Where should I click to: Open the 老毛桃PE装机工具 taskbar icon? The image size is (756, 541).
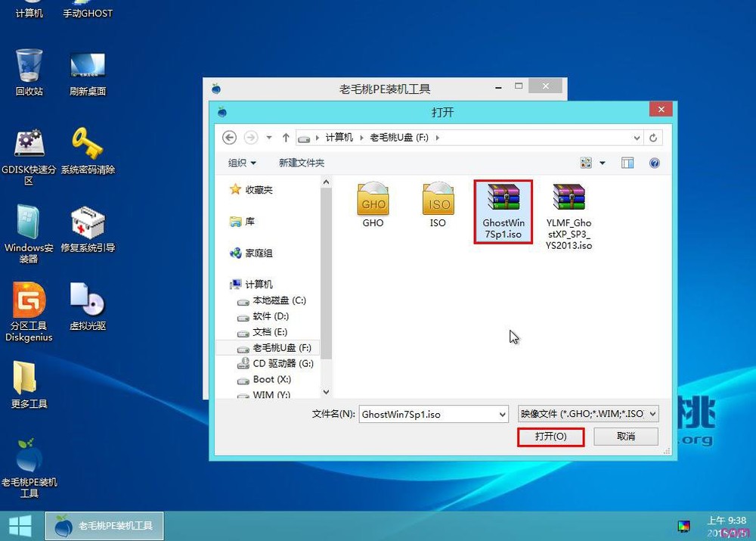point(104,524)
